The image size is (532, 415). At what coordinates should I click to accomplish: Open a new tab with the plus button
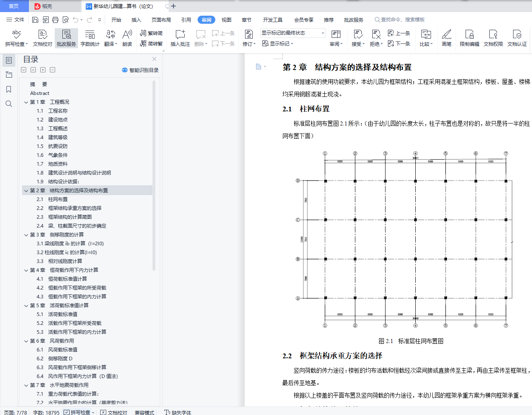(x=173, y=6)
